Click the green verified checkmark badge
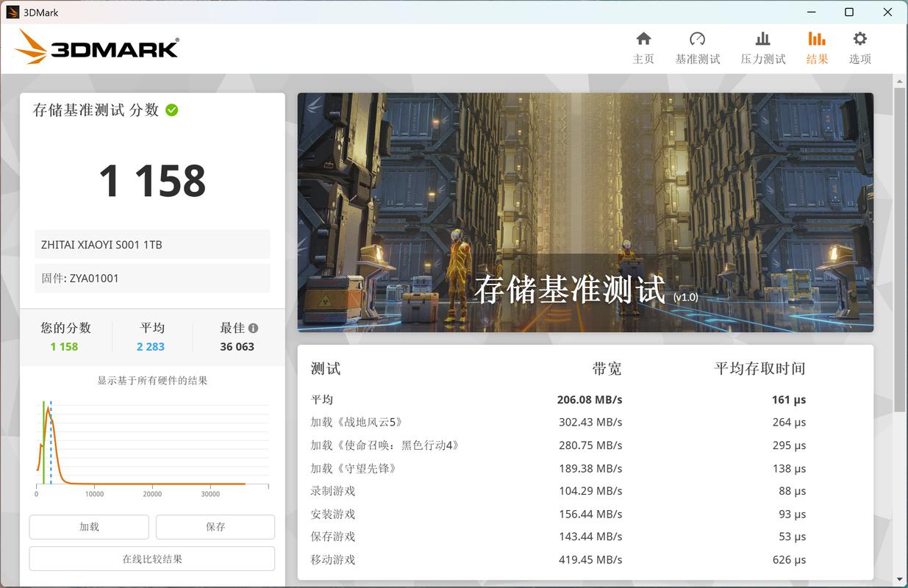Image resolution: width=908 pixels, height=588 pixels. (171, 109)
